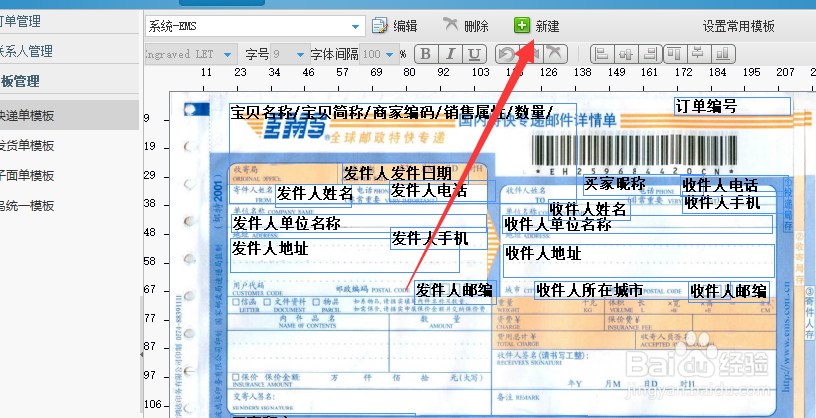
Task: Select 发货单模板 in the sidebar
Action: point(27,146)
